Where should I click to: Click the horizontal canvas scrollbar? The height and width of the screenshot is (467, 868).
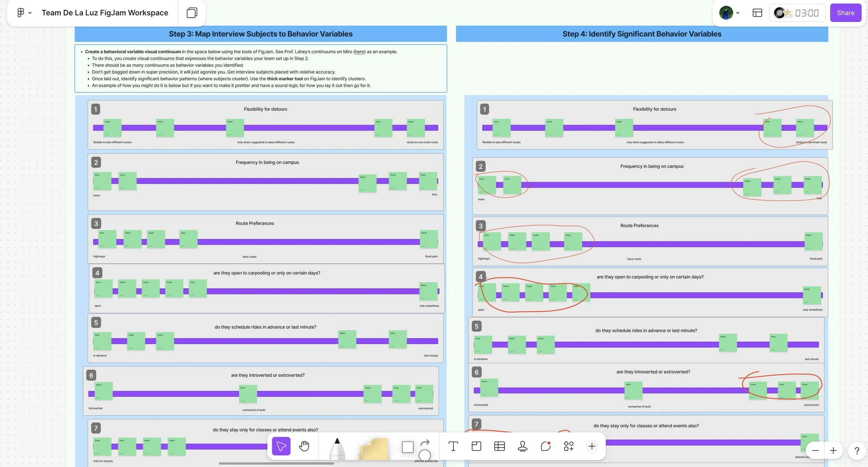coord(276,463)
